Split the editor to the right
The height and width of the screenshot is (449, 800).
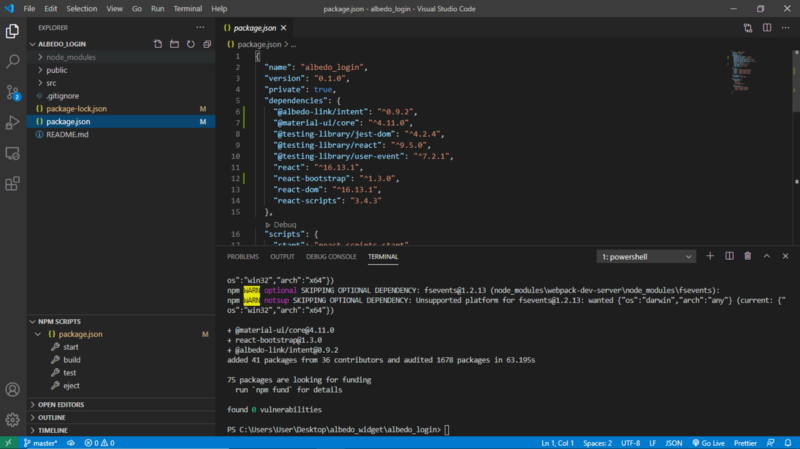click(x=767, y=28)
